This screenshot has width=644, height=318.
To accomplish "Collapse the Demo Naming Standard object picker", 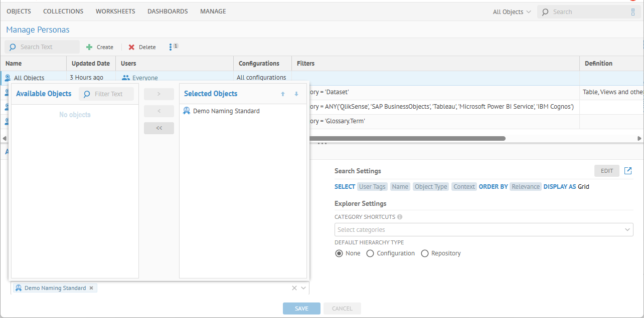I will point(303,288).
